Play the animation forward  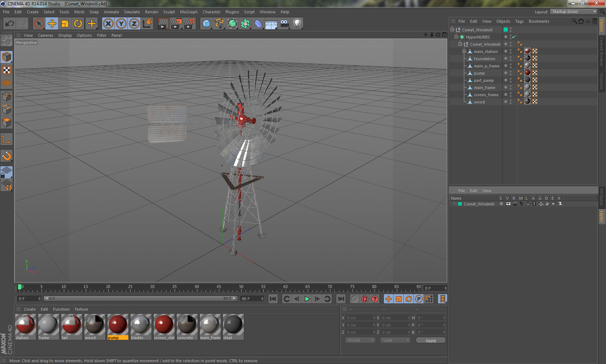coord(307,299)
